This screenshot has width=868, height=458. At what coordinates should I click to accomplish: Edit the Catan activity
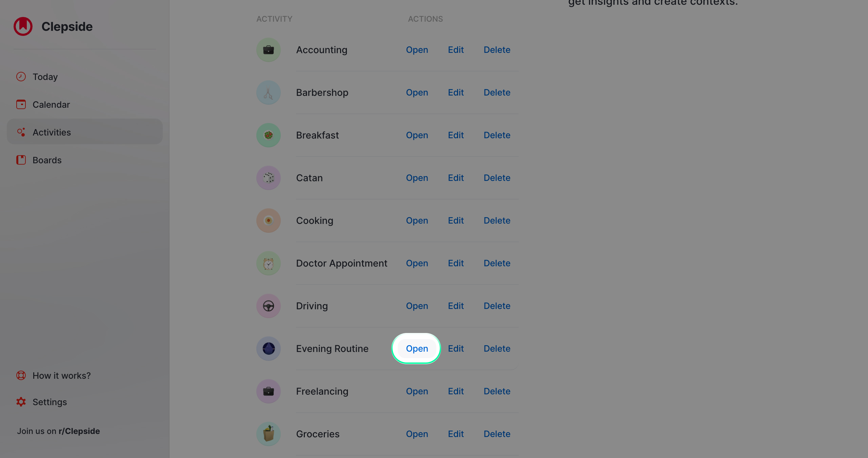pyautogui.click(x=456, y=178)
